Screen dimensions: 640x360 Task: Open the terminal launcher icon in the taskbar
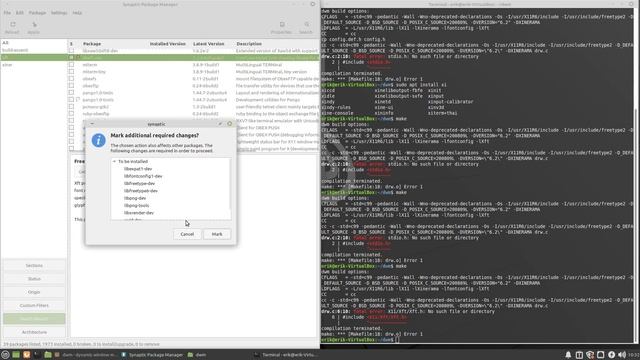point(37,355)
